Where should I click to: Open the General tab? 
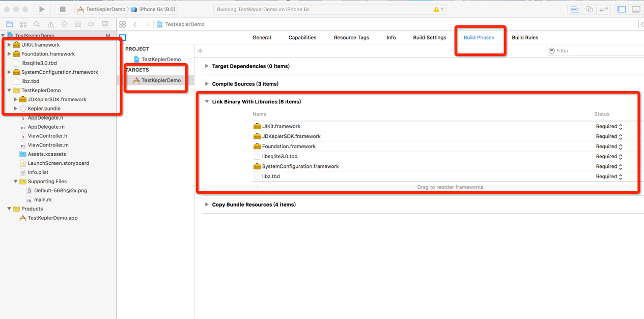coord(262,38)
